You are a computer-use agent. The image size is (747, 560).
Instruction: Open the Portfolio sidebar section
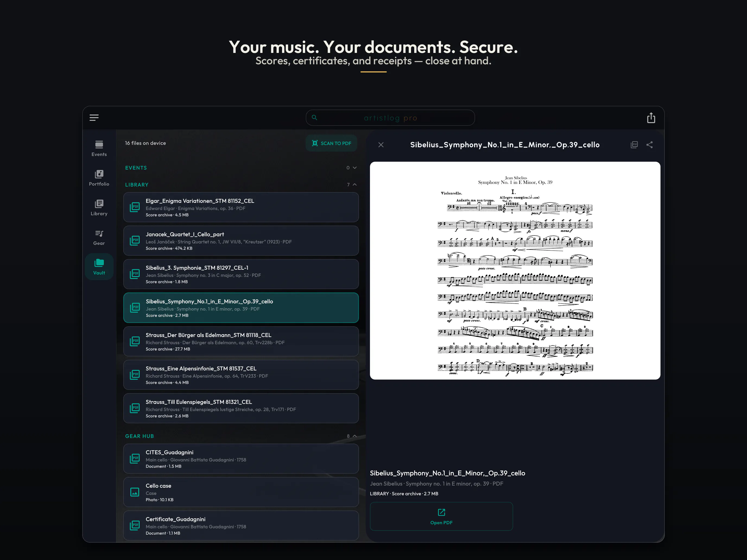99,178
